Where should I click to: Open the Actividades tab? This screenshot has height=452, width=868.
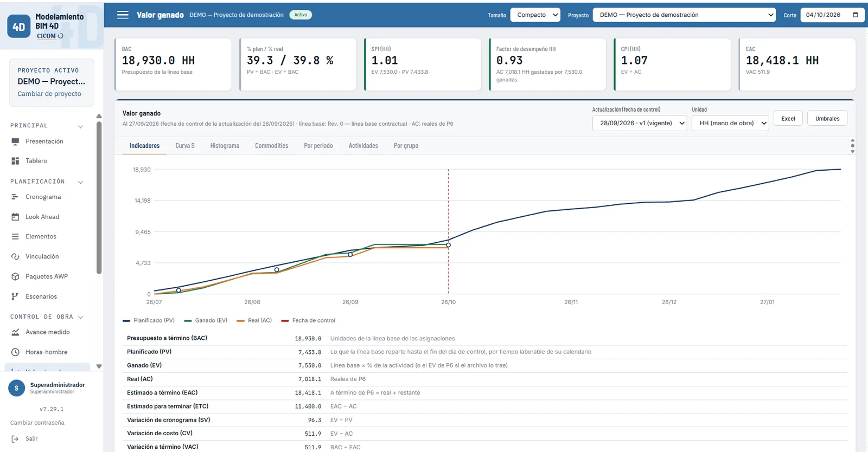click(x=363, y=146)
